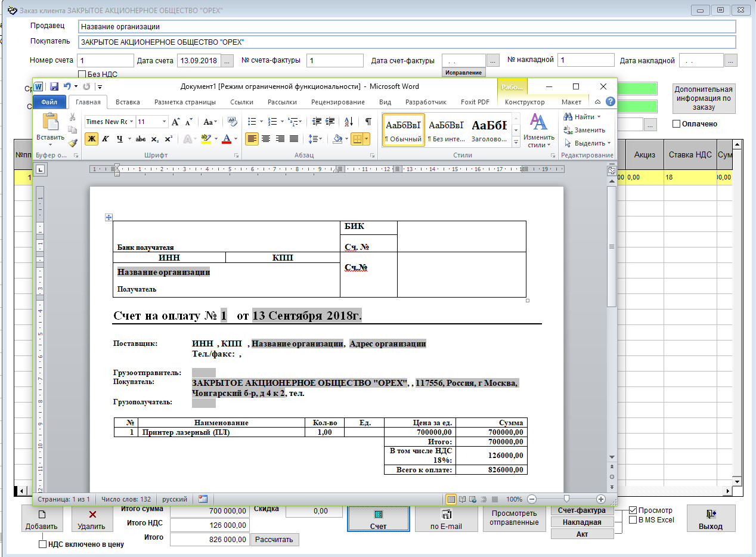Open Word Help with the question mark icon
Screen dimensions: 756x557
click(610, 102)
